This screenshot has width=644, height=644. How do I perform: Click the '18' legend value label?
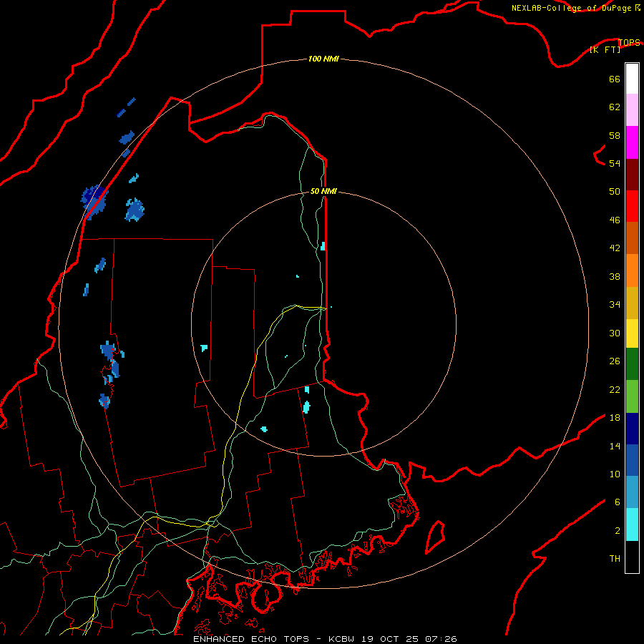click(615, 418)
